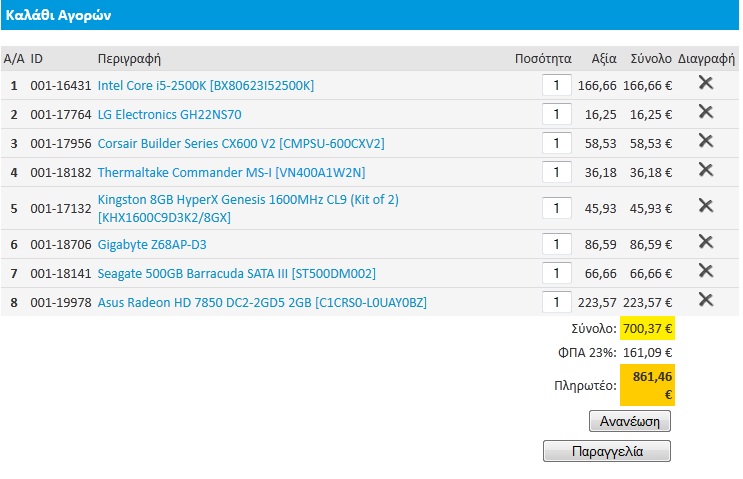The image size is (743, 479).
Task: Click the Ανανέωση refresh button
Action: click(630, 421)
